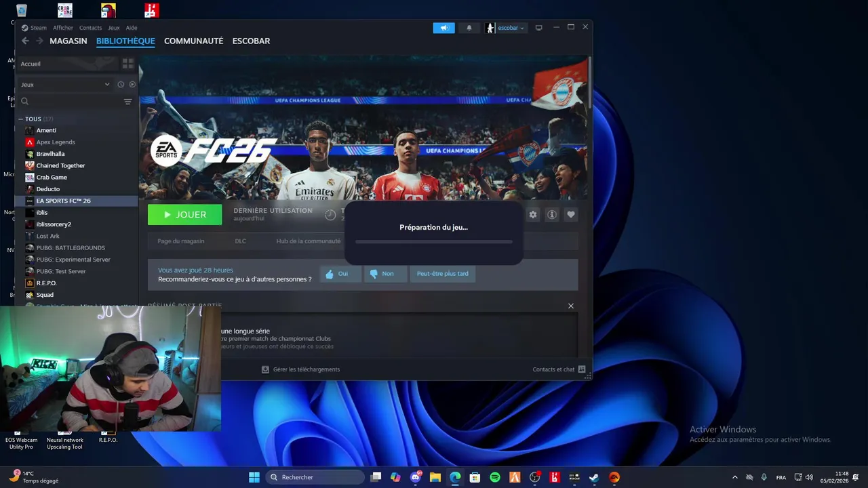Open Contacts et chat panel
This screenshot has width=868, height=488.
coord(559,369)
